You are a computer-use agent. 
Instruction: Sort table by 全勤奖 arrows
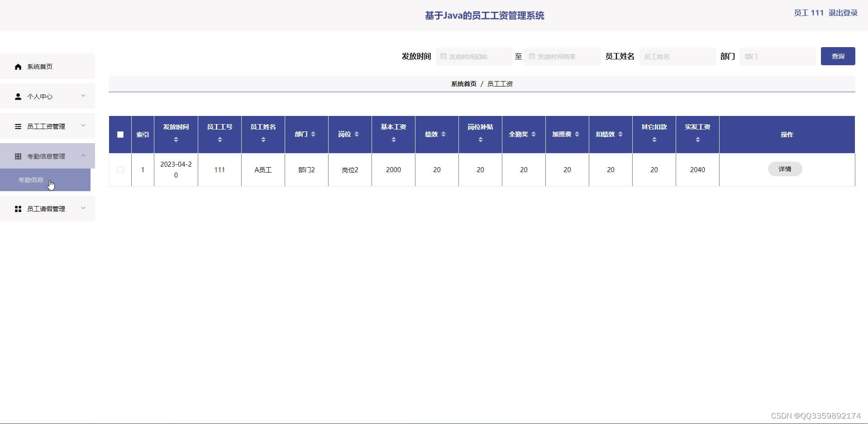(x=534, y=134)
